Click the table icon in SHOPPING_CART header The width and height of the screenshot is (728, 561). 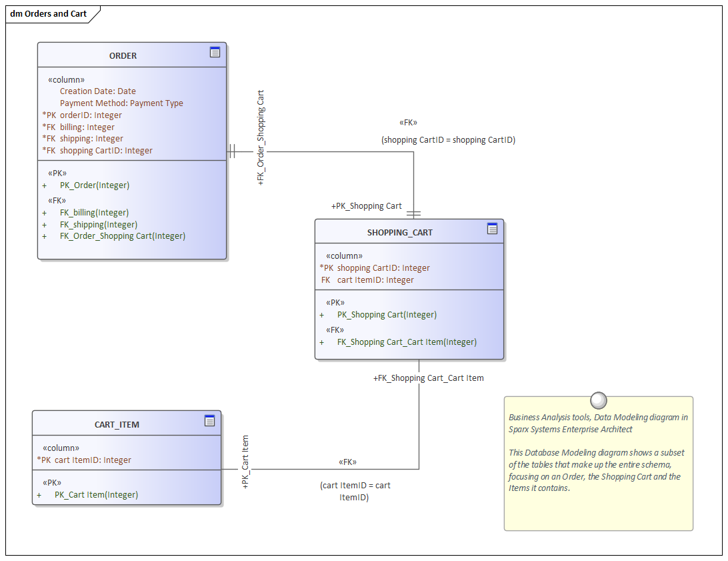(x=493, y=229)
